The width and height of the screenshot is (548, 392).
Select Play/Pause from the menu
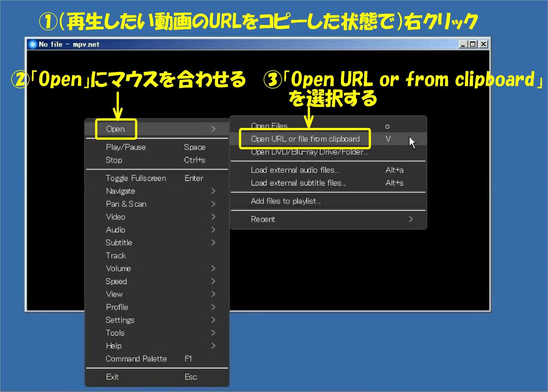click(126, 147)
